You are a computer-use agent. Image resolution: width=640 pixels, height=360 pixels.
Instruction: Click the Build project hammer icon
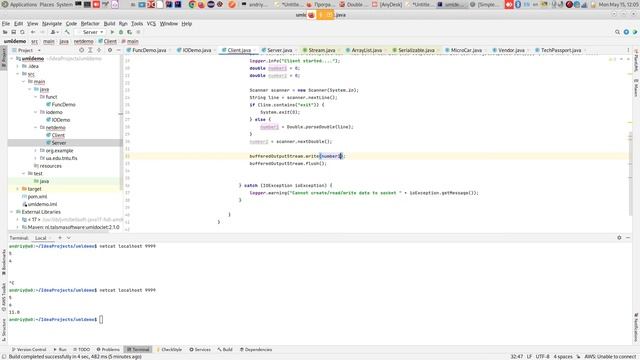point(67,32)
